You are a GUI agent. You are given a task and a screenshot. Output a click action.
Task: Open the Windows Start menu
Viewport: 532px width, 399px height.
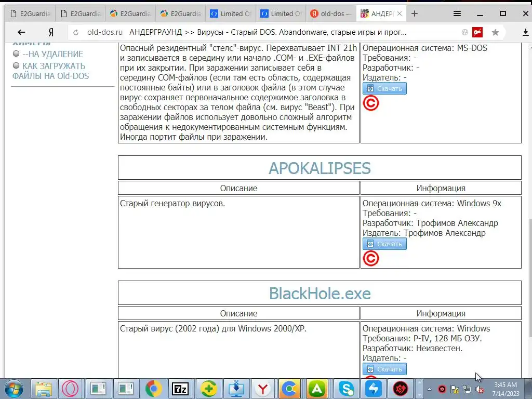pos(13,389)
